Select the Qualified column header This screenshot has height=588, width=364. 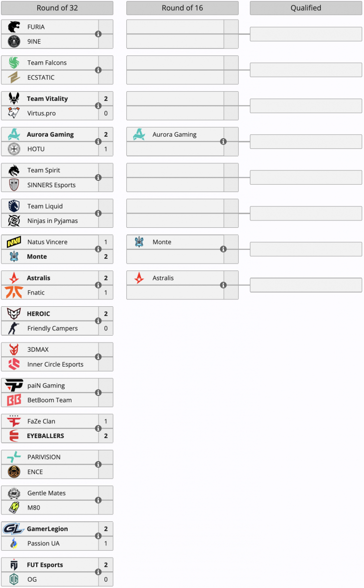pos(306,8)
